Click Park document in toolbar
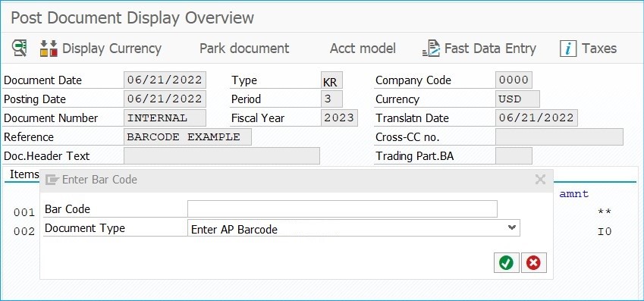The height and width of the screenshot is (301, 644). coord(244,48)
